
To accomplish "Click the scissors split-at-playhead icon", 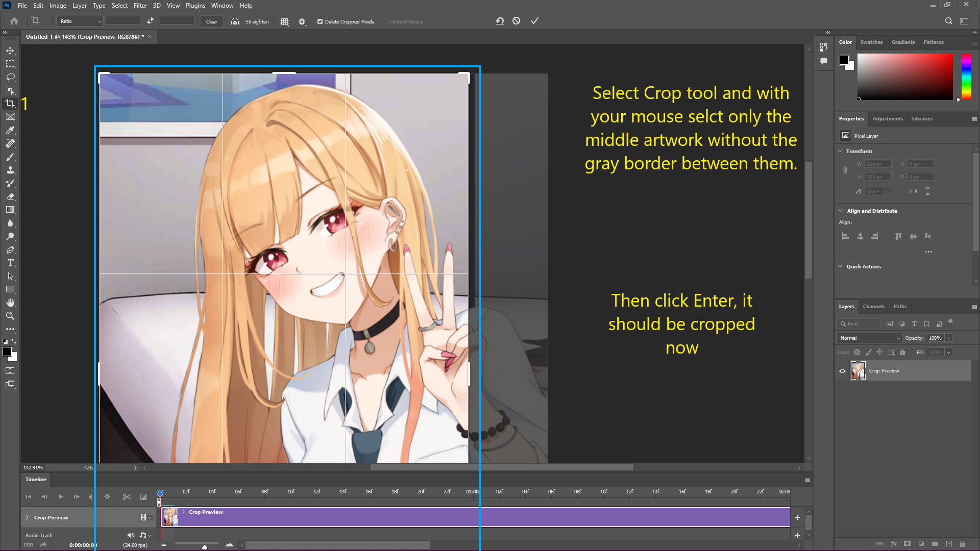I will pyautogui.click(x=127, y=496).
